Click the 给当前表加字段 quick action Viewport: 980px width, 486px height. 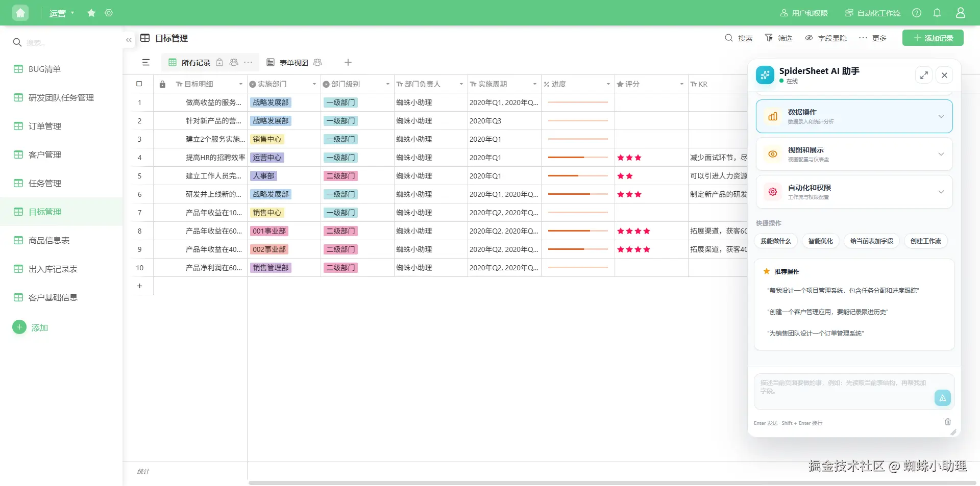pyautogui.click(x=872, y=241)
